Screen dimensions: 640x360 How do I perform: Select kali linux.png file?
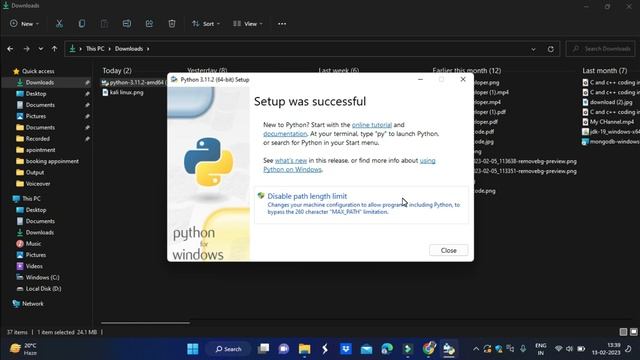(127, 93)
